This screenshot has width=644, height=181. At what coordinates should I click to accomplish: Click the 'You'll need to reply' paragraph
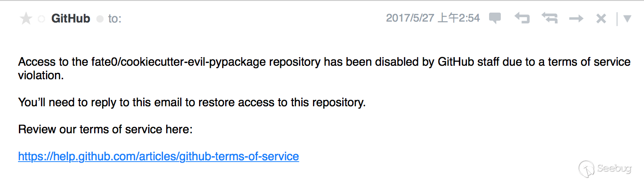(192, 102)
